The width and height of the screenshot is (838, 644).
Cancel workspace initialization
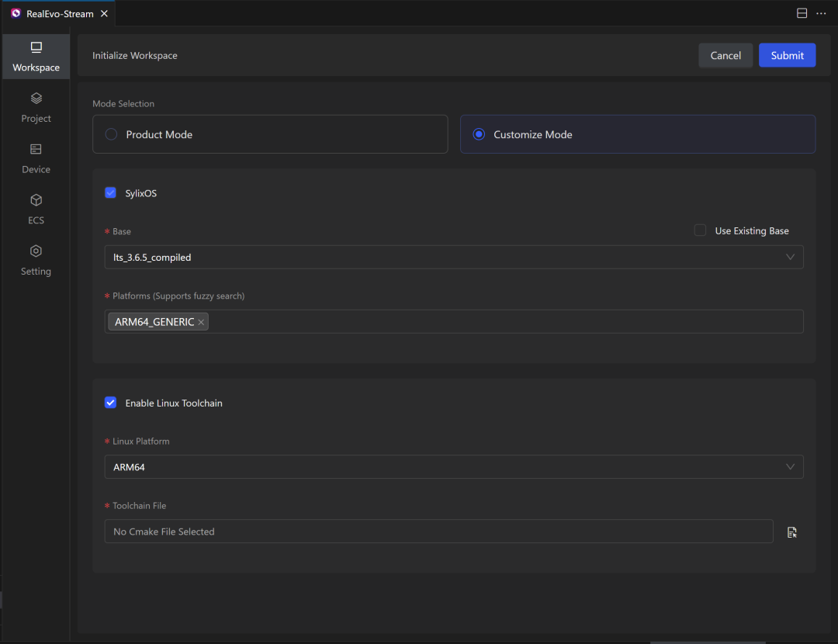(x=725, y=55)
